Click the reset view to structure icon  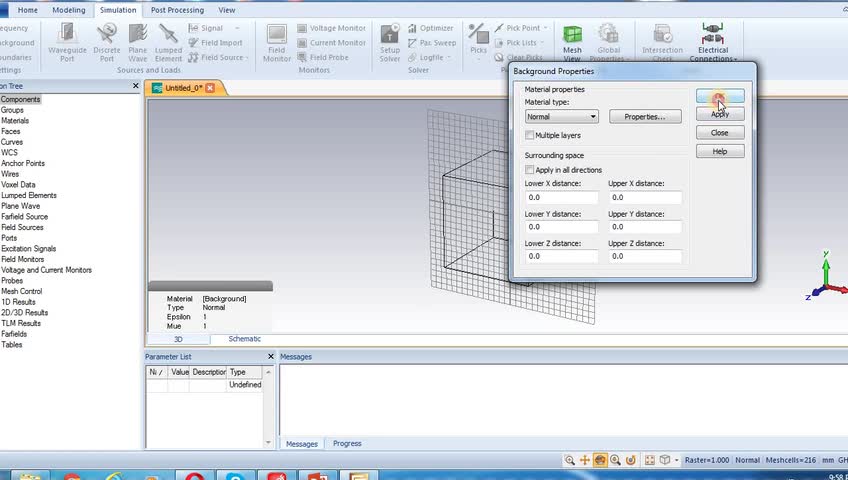650,460
